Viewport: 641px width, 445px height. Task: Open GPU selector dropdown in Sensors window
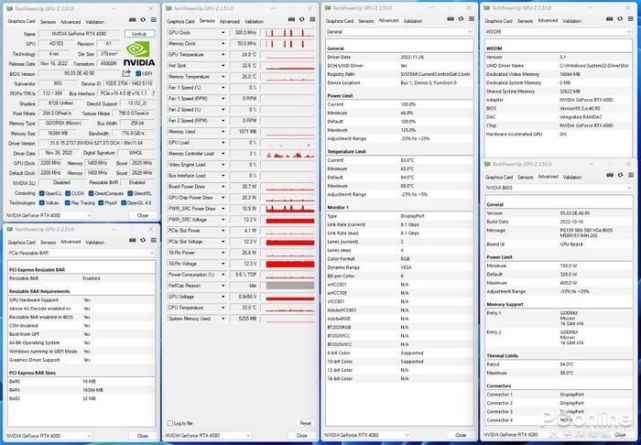[207, 436]
